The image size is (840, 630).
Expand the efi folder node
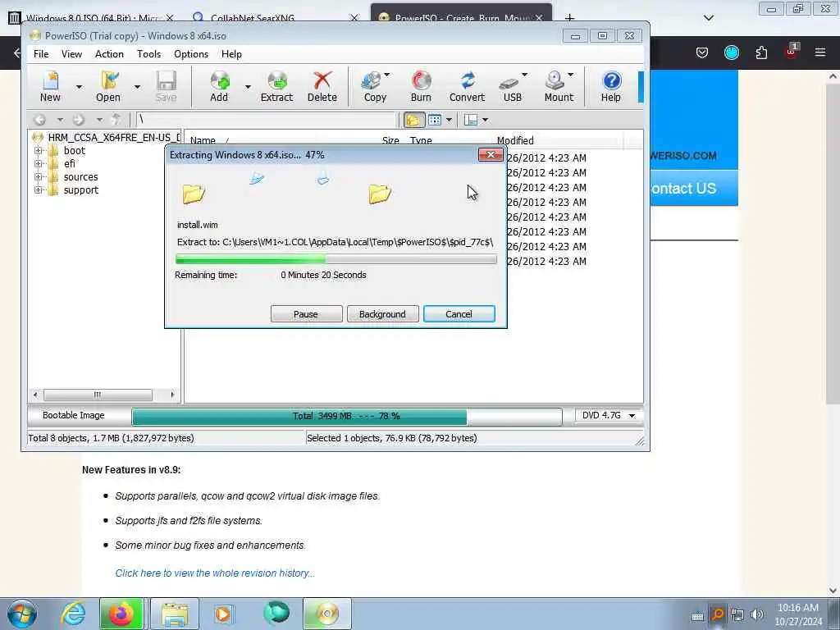pyautogui.click(x=38, y=164)
